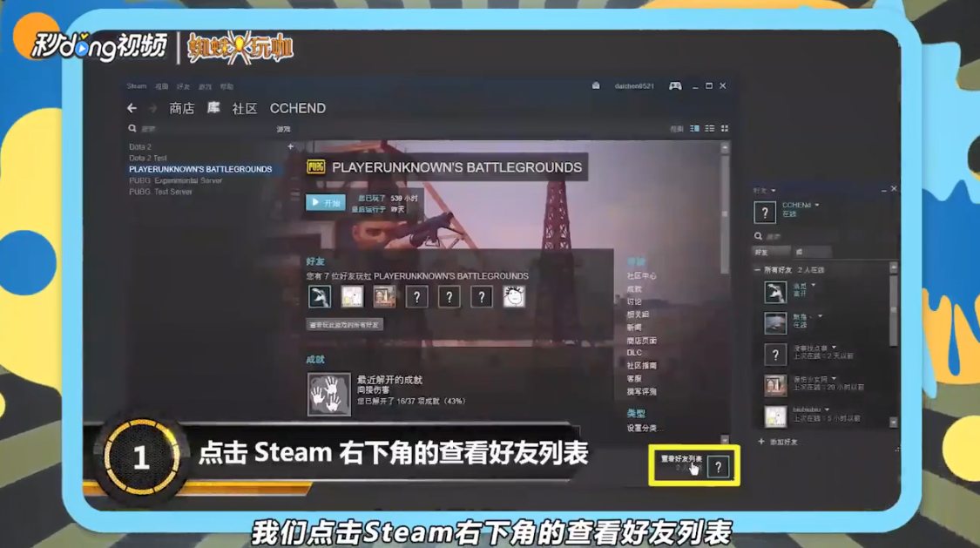Screen dimensions: 980x548
Task: Open the Steam menu
Action: [136, 86]
